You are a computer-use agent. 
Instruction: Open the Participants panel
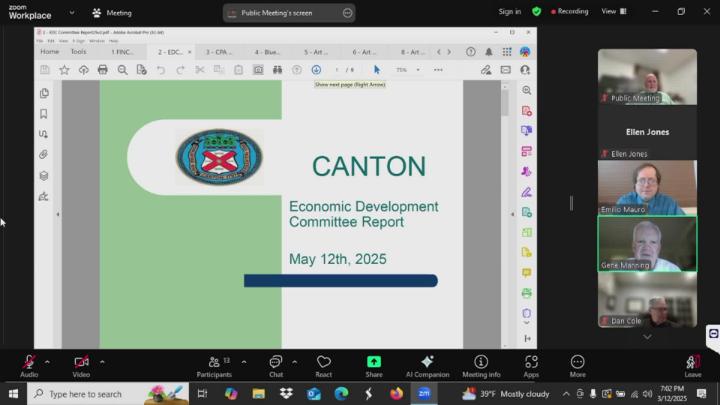[x=214, y=366]
